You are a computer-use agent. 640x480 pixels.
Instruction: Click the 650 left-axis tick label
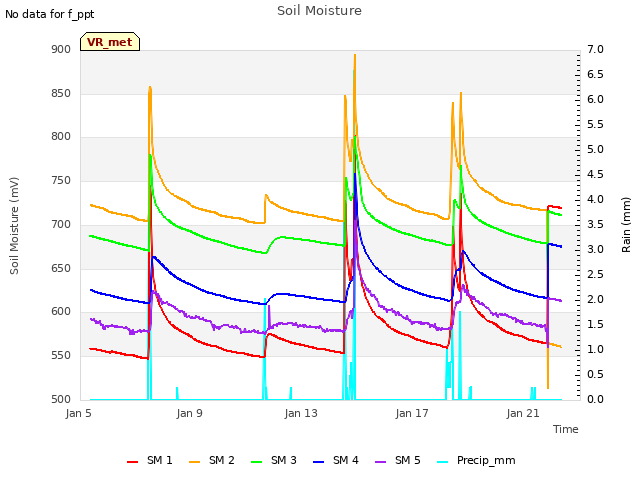click(x=61, y=269)
